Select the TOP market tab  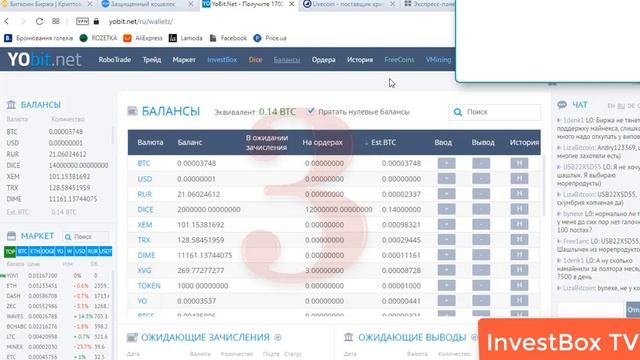pyautogui.click(x=10, y=251)
